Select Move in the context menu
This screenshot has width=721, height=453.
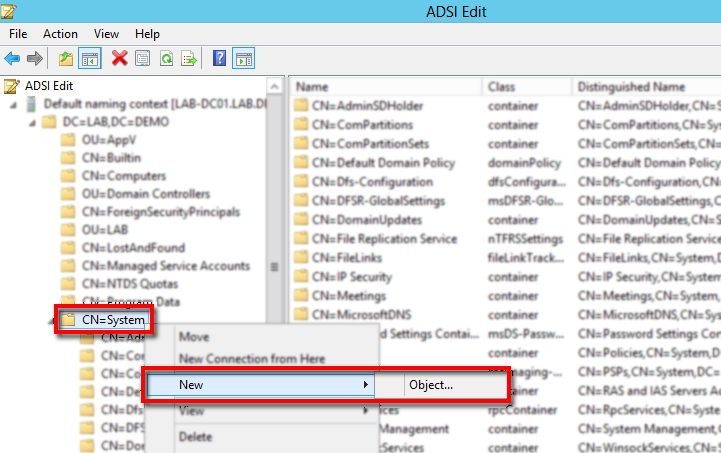click(x=193, y=337)
